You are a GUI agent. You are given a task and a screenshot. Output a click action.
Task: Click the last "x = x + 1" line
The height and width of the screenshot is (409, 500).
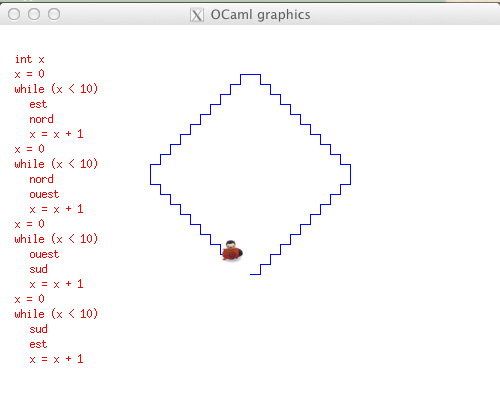click(x=56, y=359)
